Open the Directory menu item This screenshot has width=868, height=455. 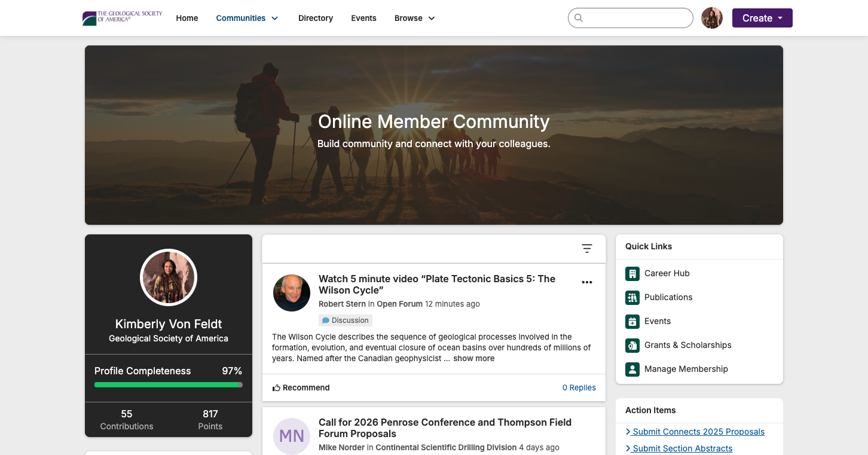click(316, 18)
